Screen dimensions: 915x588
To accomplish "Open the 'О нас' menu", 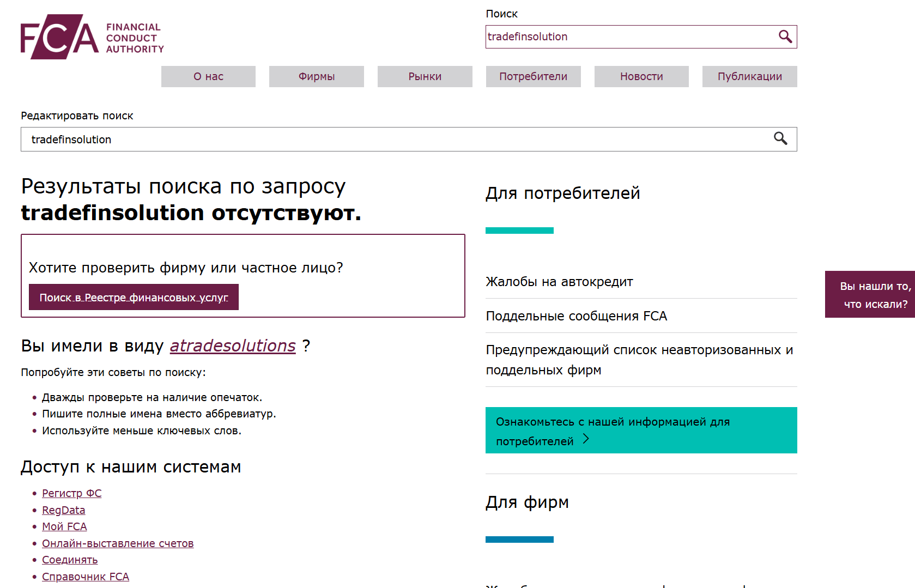I will click(208, 76).
